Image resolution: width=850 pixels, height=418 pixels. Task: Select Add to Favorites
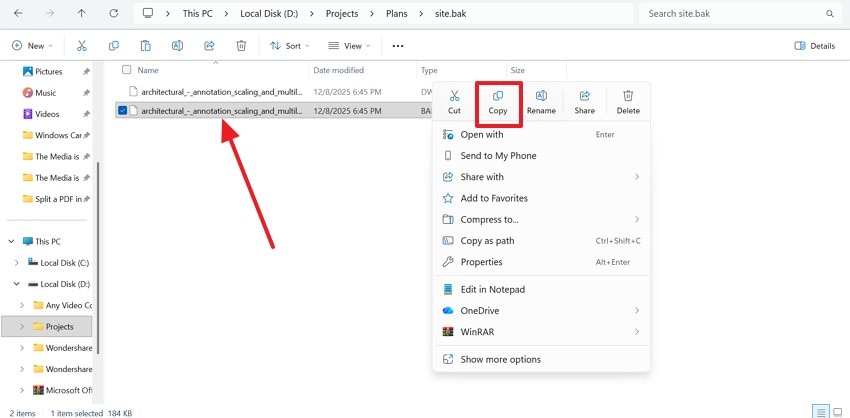541,198
